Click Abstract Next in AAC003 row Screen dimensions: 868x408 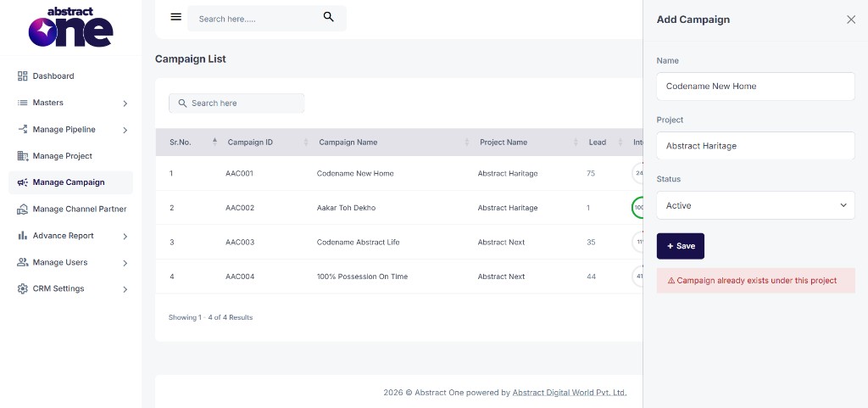pos(501,242)
